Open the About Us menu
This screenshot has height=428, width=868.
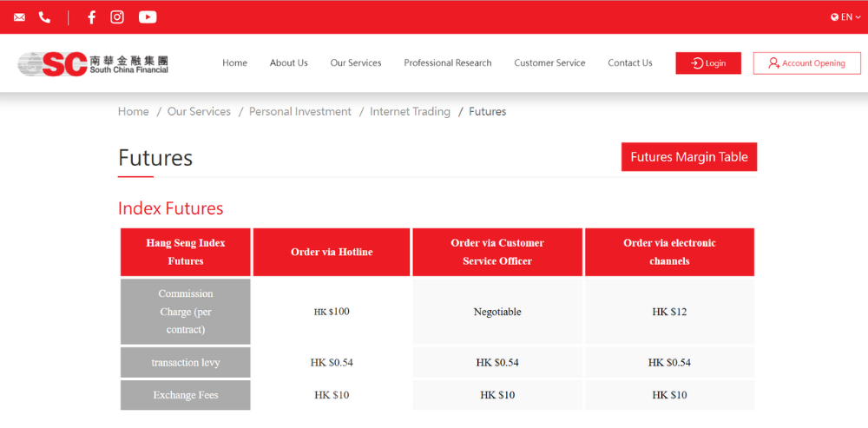click(x=288, y=63)
